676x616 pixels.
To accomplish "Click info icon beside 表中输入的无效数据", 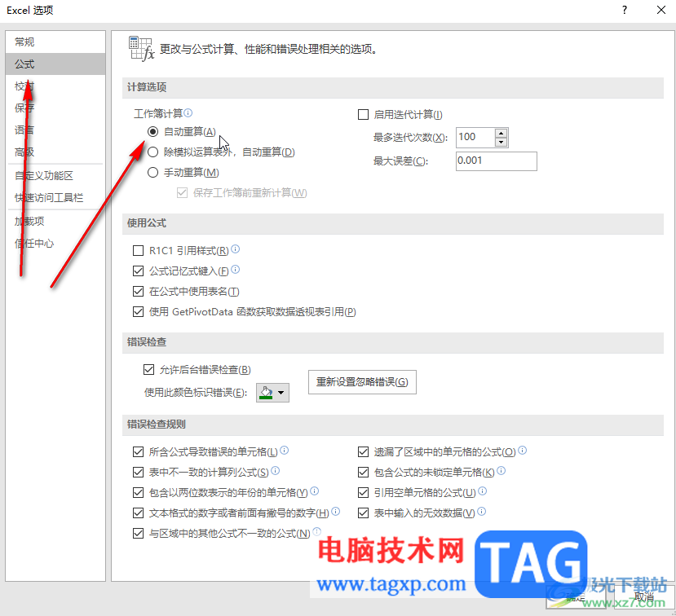I will tap(482, 512).
